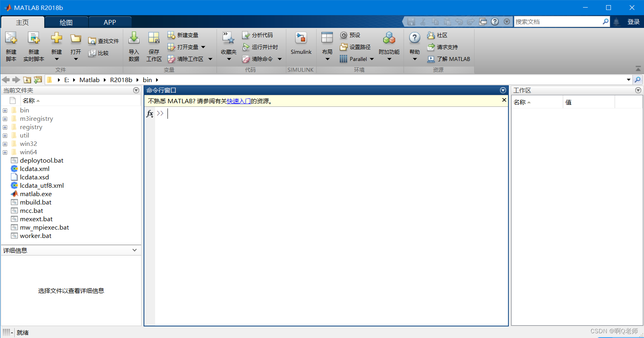Expand the win32 folder node
644x338 pixels.
pyautogui.click(x=5, y=144)
